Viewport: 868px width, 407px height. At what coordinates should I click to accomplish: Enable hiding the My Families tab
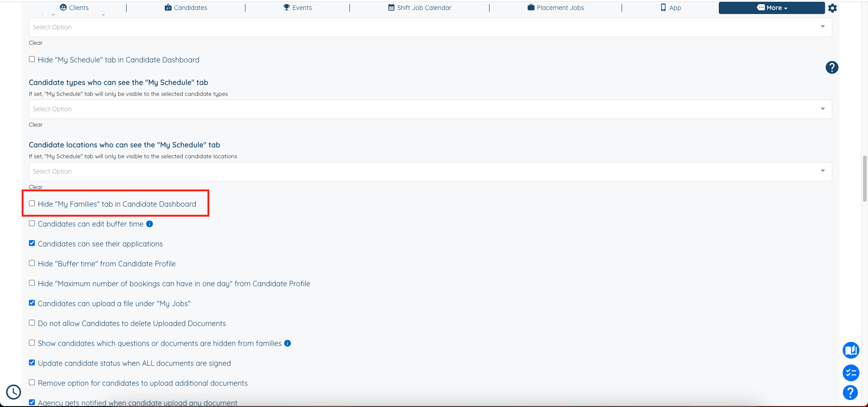[32, 203]
